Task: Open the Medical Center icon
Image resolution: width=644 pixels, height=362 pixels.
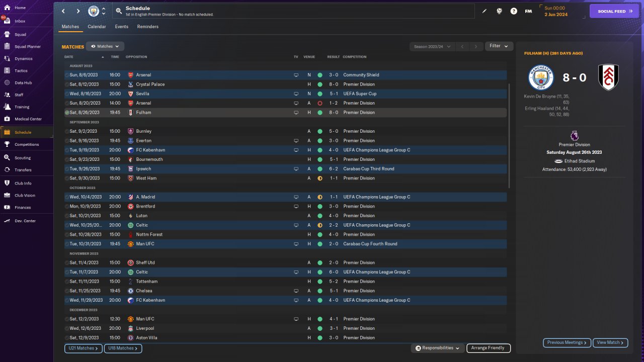Action: click(x=7, y=119)
